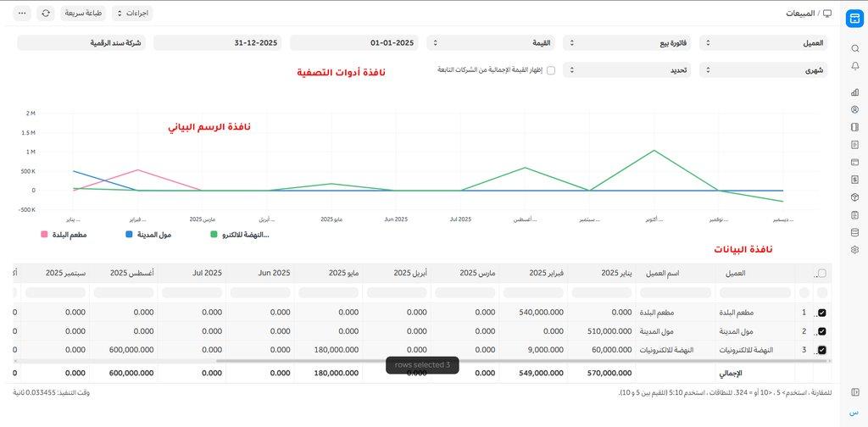Open the user profile circle icon
Image resolution: width=868 pixels, height=427 pixels.
click(854, 109)
